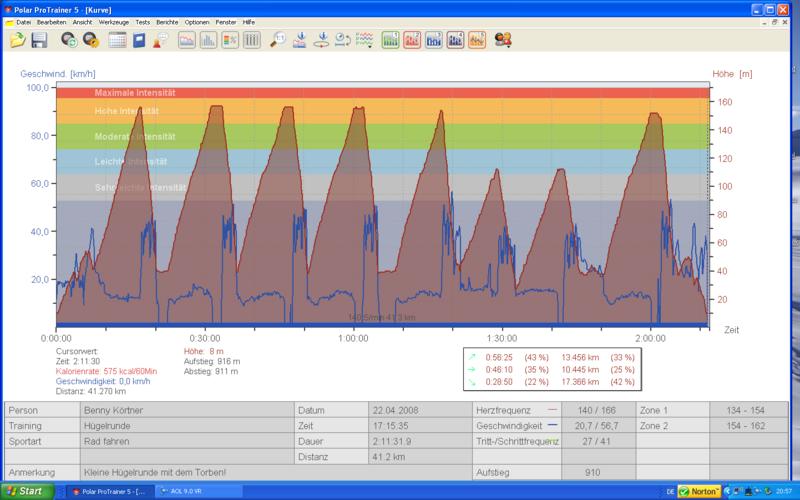Click the red Maximale Intensität band
This screenshot has width=800, height=500.
pos(383,93)
